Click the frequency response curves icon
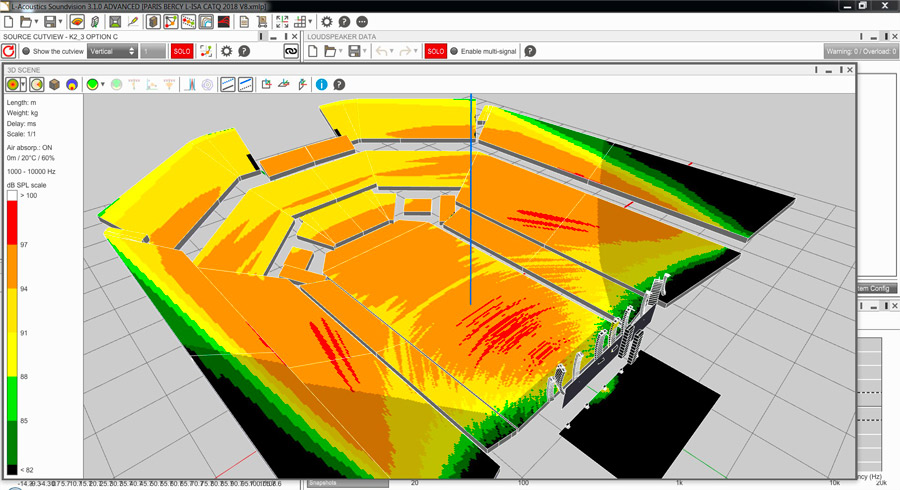900x490 pixels. pyautogui.click(x=190, y=85)
